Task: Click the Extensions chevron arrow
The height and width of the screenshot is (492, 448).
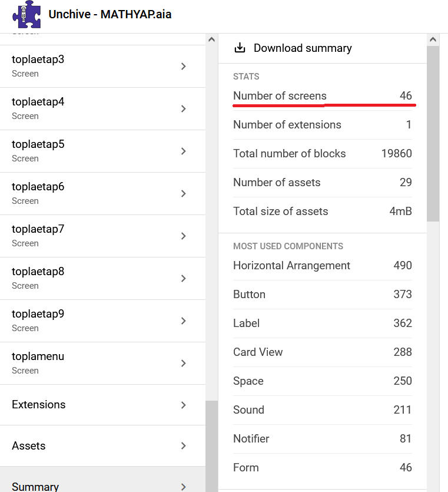Action: point(184,405)
